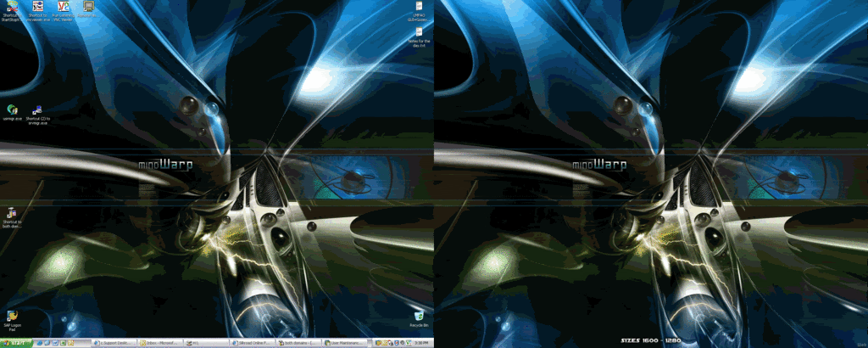Switch to the both domains taskbar window
Screen dimensions: 868x348
(298, 343)
